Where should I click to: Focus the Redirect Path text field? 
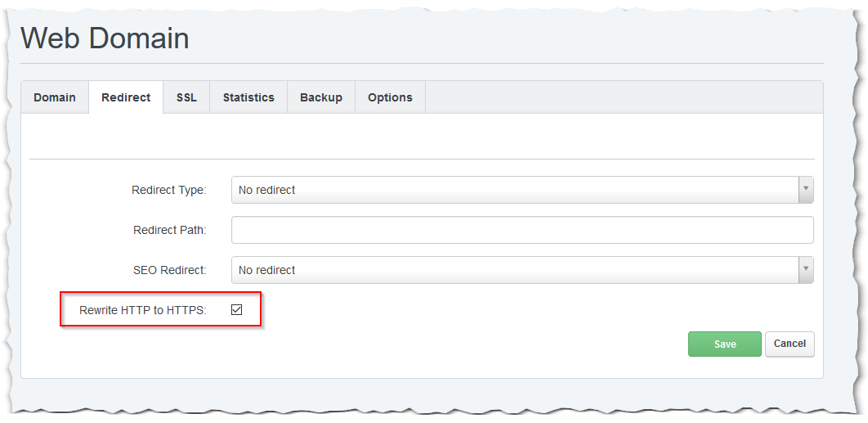tap(522, 230)
